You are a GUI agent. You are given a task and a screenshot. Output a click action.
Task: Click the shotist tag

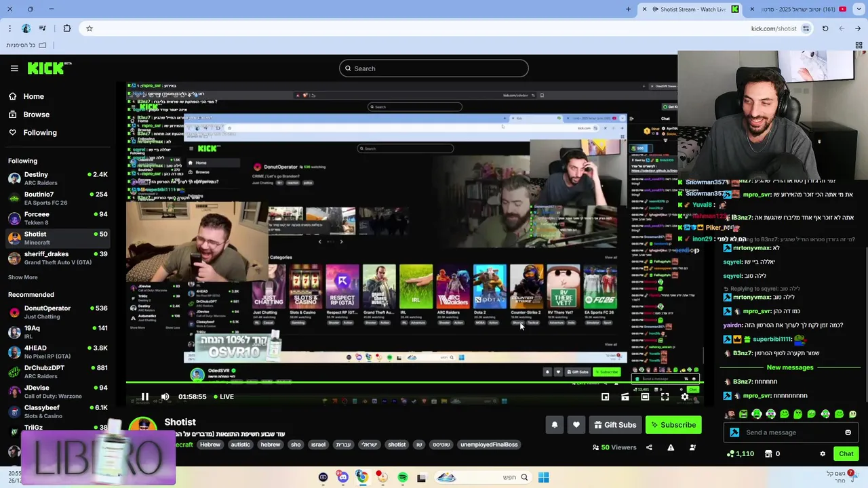pos(397,445)
